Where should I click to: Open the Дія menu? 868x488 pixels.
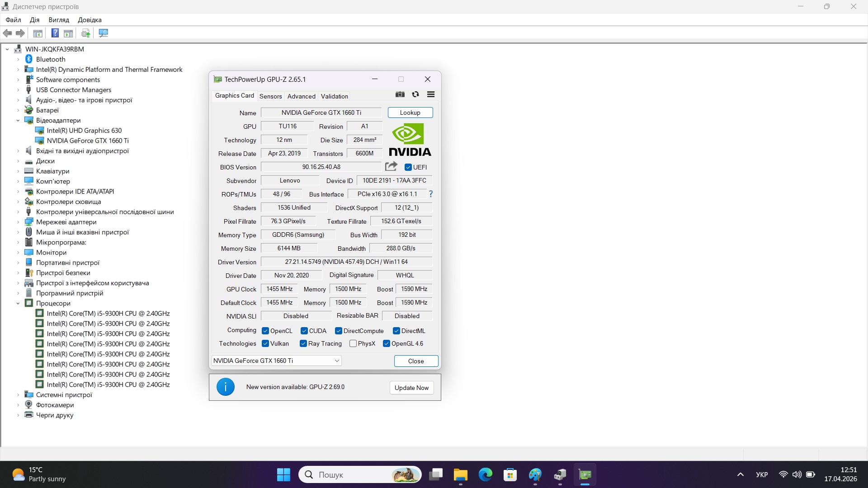tap(34, 20)
